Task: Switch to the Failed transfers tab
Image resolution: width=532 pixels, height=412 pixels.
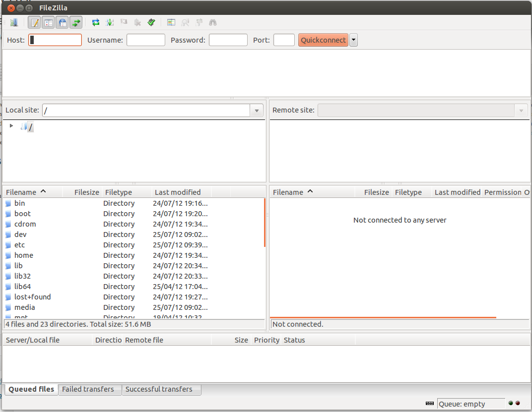Action: [88, 389]
